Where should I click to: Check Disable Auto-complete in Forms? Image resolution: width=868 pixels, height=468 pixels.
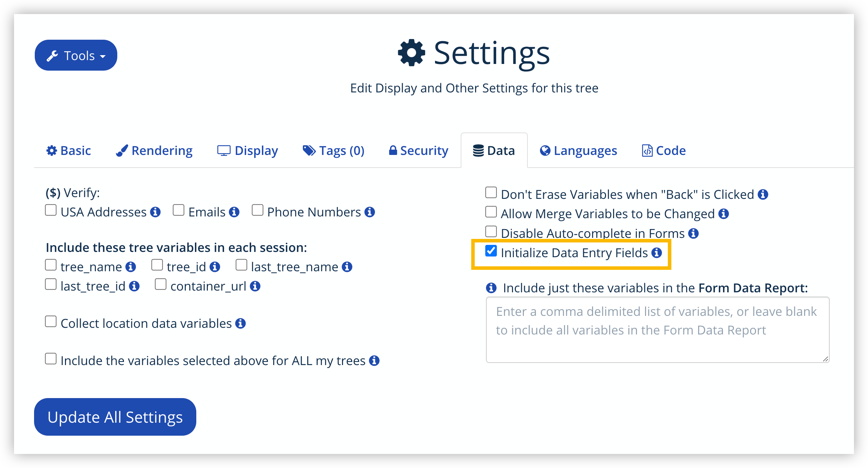click(491, 231)
